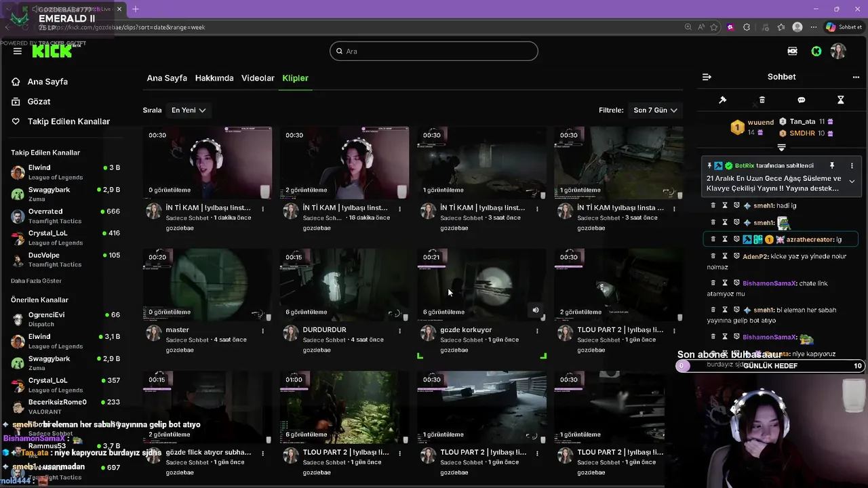
Task: Open the moderation hammer tool in chat
Action: click(723, 100)
